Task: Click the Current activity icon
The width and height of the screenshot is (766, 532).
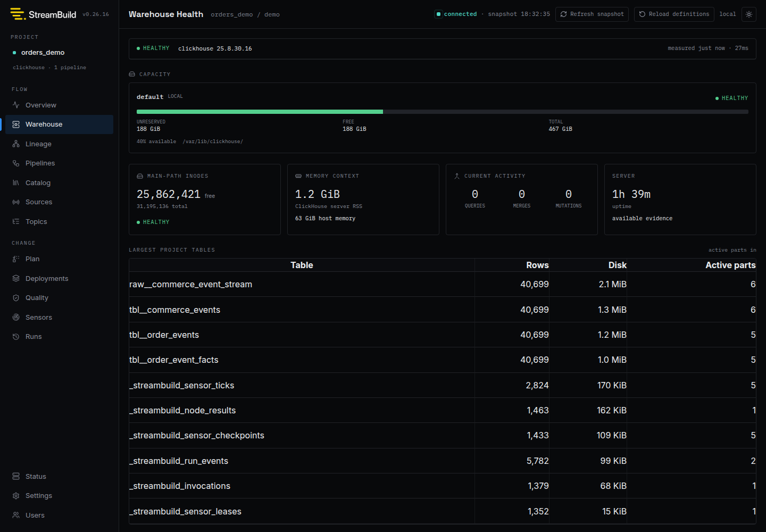Action: (x=457, y=176)
